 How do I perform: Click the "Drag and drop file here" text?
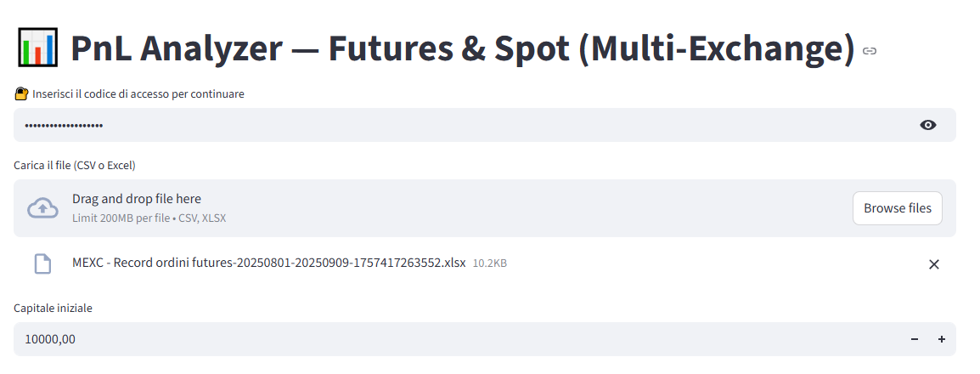click(137, 199)
